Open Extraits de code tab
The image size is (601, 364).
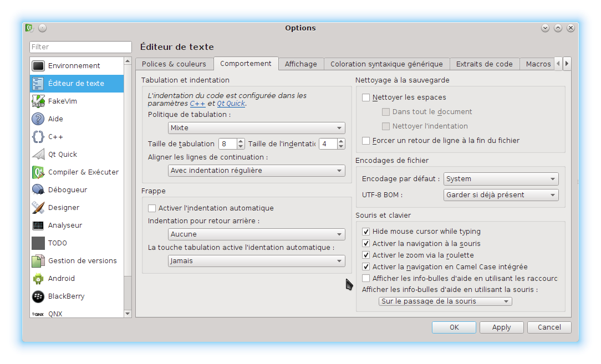[x=485, y=64]
